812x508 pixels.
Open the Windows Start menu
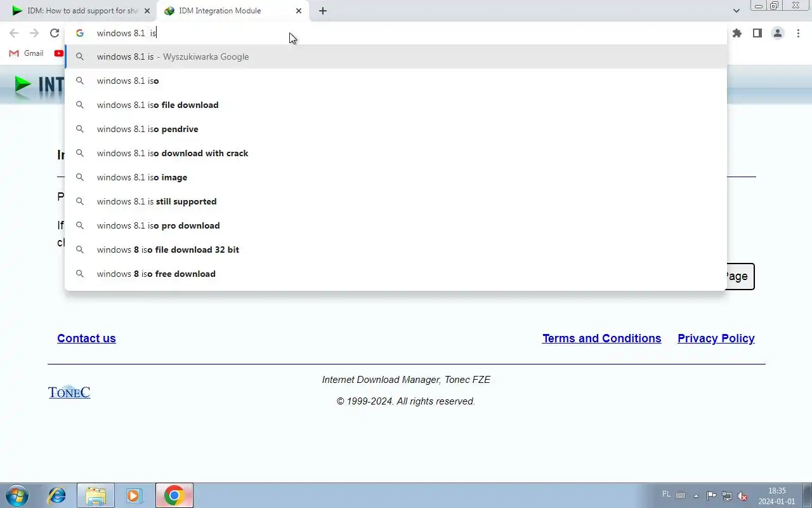[x=17, y=495]
